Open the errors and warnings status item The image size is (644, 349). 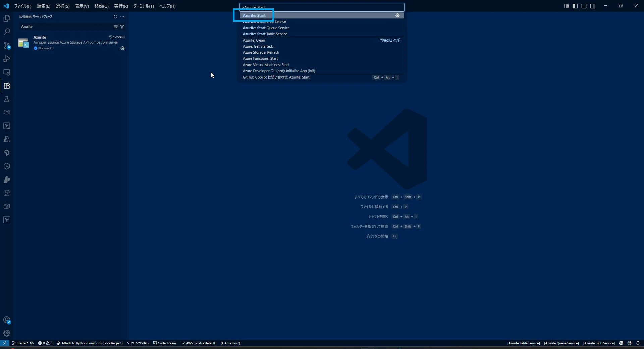(x=45, y=343)
